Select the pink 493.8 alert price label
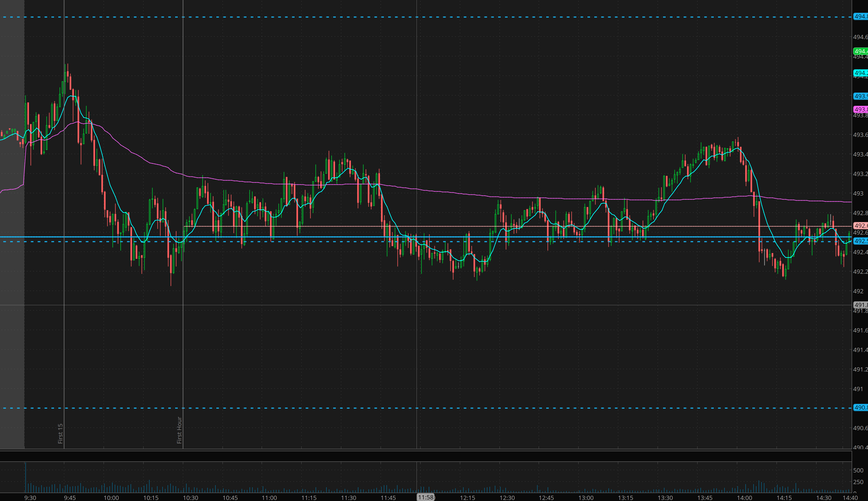The image size is (868, 501). (860, 109)
